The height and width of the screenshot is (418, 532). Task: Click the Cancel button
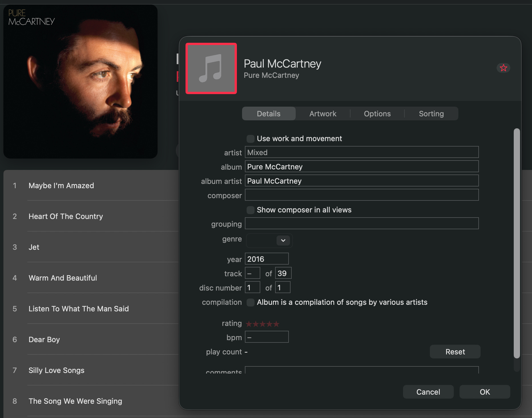[428, 392]
